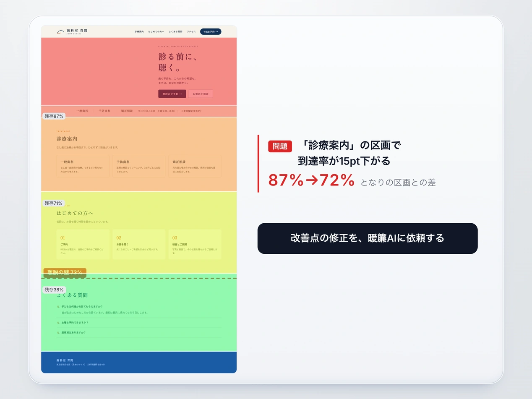Click the 到達率が15pt下がる text

tap(344, 161)
